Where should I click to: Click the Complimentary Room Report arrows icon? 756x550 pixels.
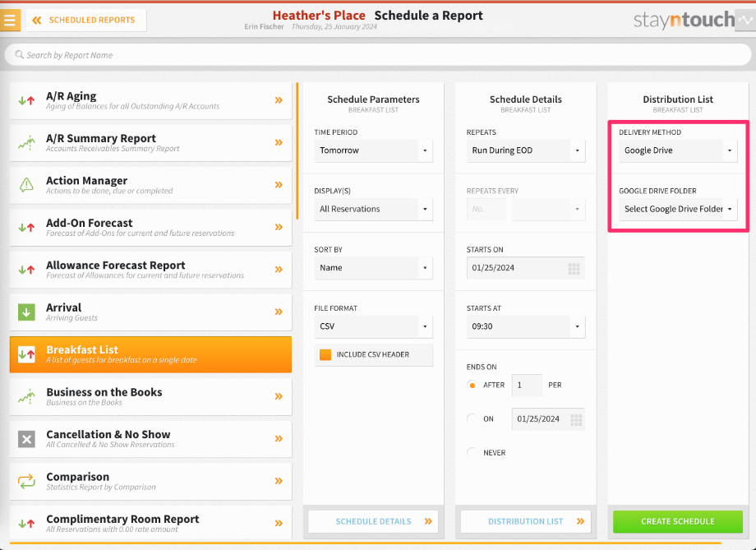(26, 523)
